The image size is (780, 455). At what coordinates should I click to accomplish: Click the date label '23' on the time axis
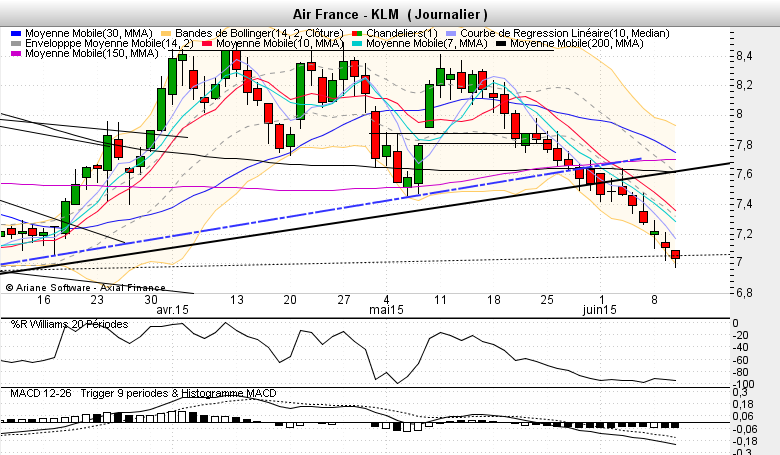(97, 299)
